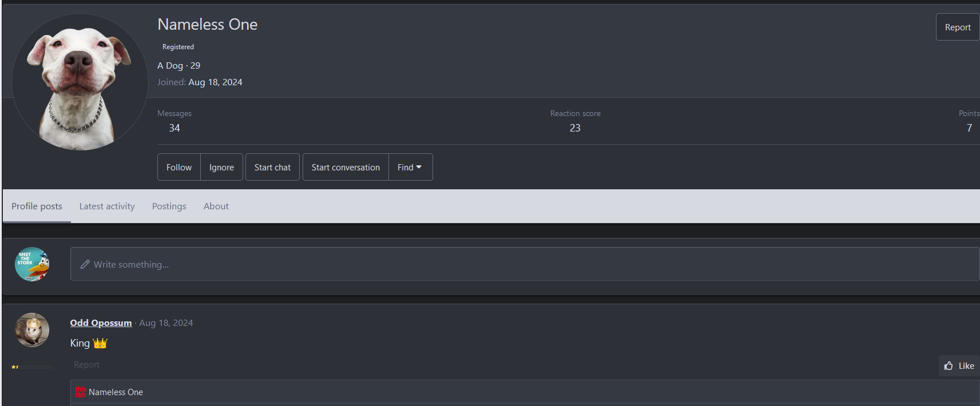Viewport: 980px width, 406px height.
Task: Click the Meet the Stork user avatar
Action: pos(32,264)
